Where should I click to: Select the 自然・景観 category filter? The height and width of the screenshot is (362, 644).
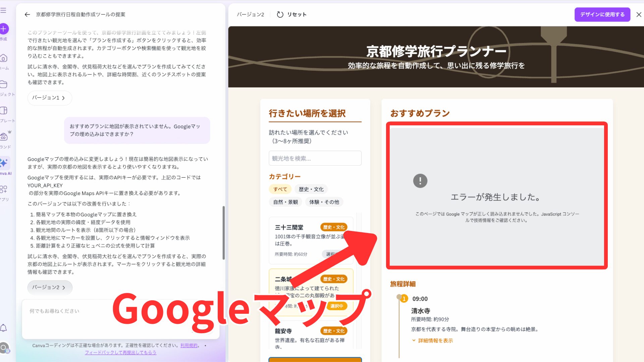(x=285, y=202)
